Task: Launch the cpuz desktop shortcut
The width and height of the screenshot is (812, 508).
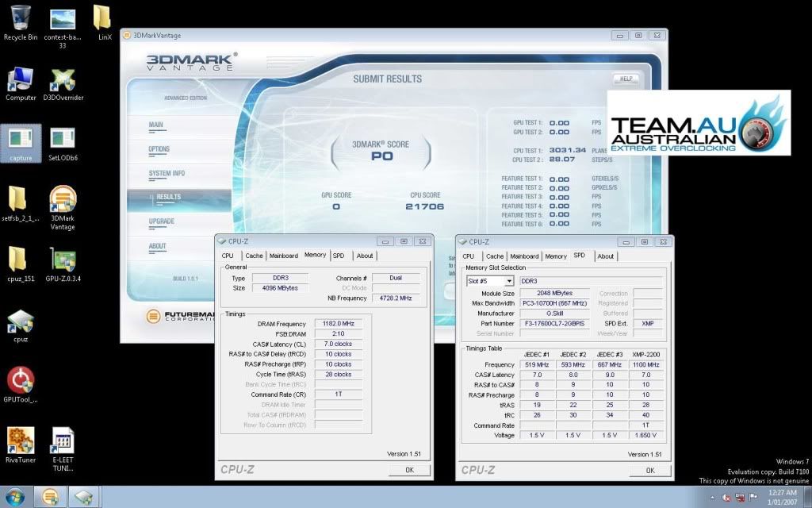Action: pyautogui.click(x=21, y=325)
